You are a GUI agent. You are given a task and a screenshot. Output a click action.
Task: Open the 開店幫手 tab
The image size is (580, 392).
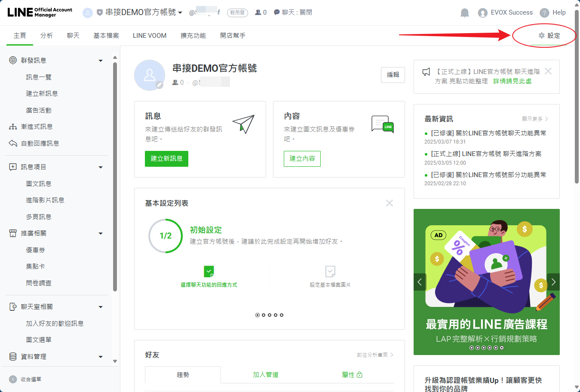click(233, 36)
